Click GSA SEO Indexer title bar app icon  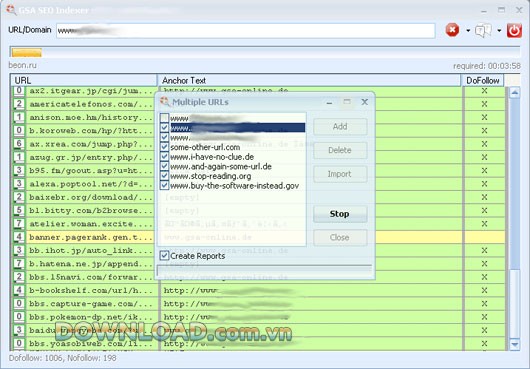click(11, 9)
